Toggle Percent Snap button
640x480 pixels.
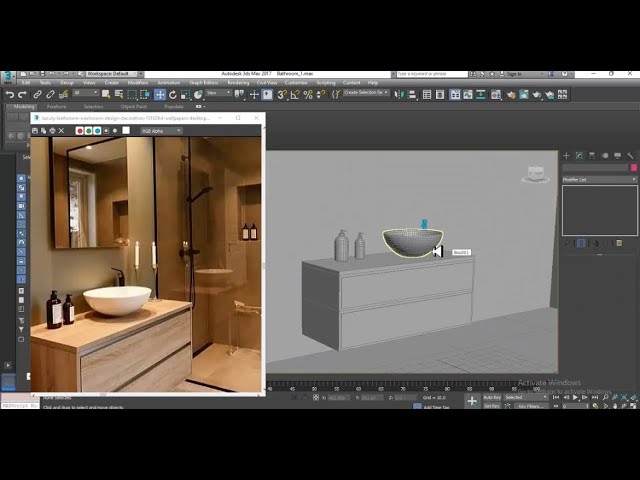[308, 95]
